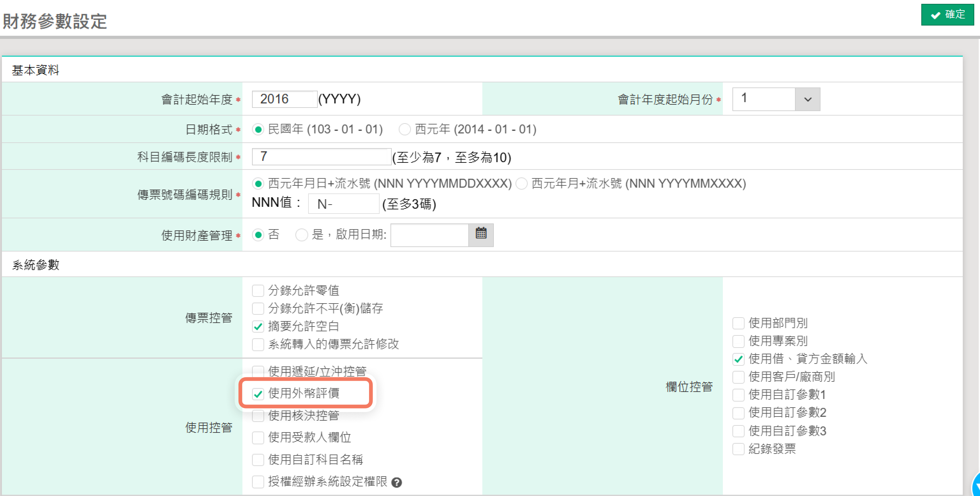
Task: Click the help question mark icon
Action: point(397,482)
